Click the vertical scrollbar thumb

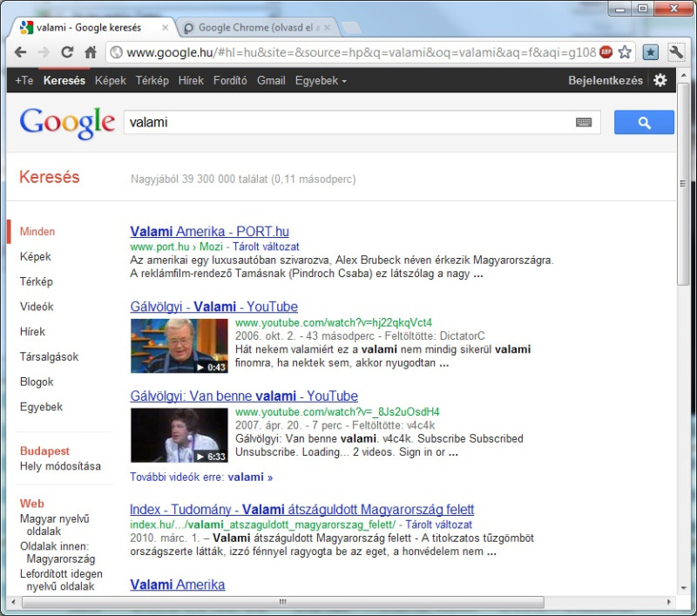pos(683,184)
